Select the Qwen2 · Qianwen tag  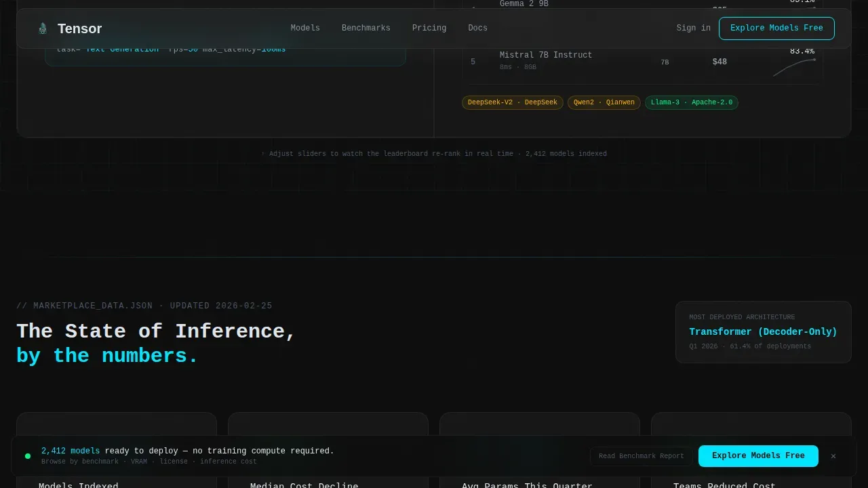tap(604, 102)
